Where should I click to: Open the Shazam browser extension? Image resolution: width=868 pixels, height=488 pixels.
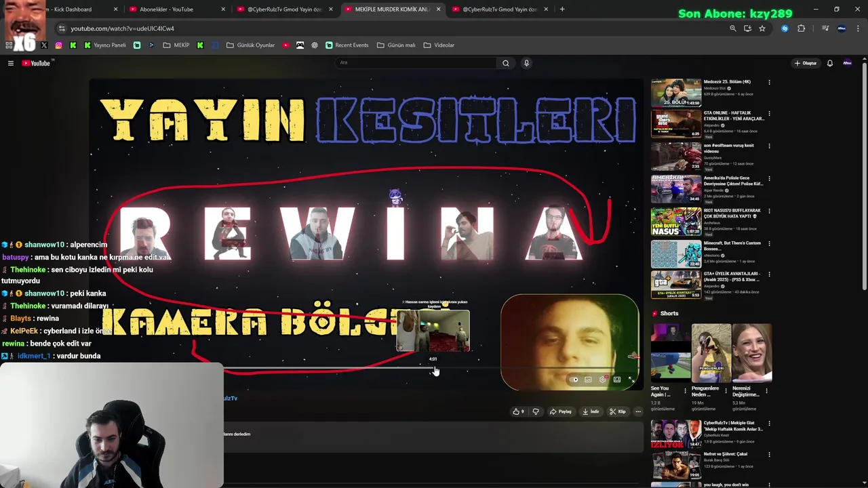coord(785,28)
